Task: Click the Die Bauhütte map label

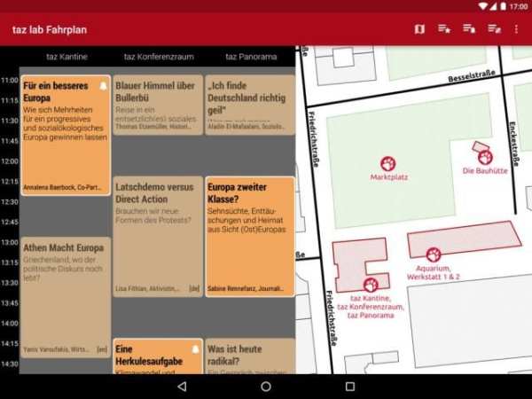Action: [485, 170]
